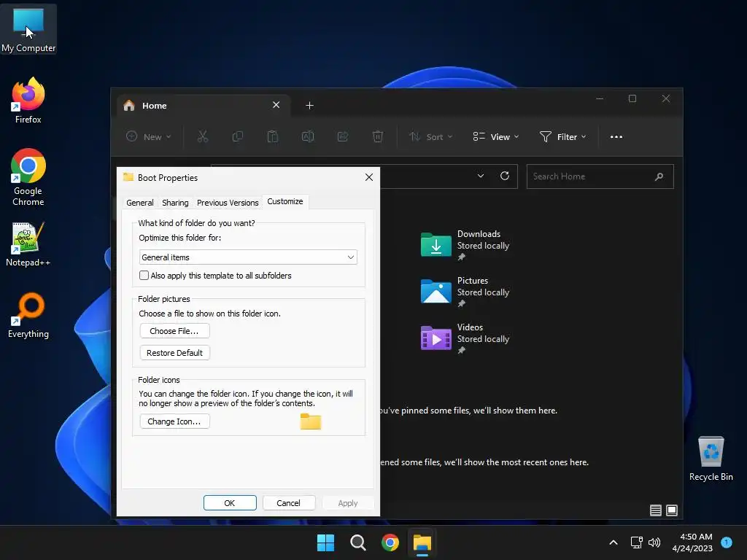
Task: Confirm with the OK button
Action: pos(230,503)
